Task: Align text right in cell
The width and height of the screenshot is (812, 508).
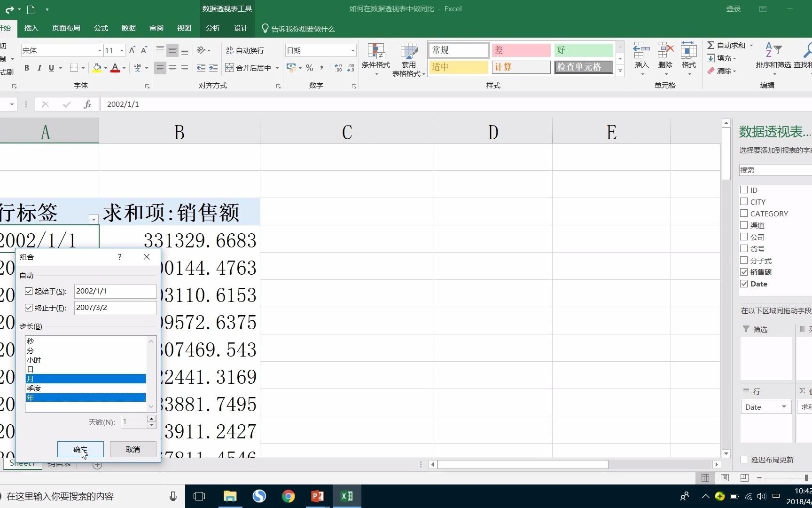Action: tap(185, 68)
